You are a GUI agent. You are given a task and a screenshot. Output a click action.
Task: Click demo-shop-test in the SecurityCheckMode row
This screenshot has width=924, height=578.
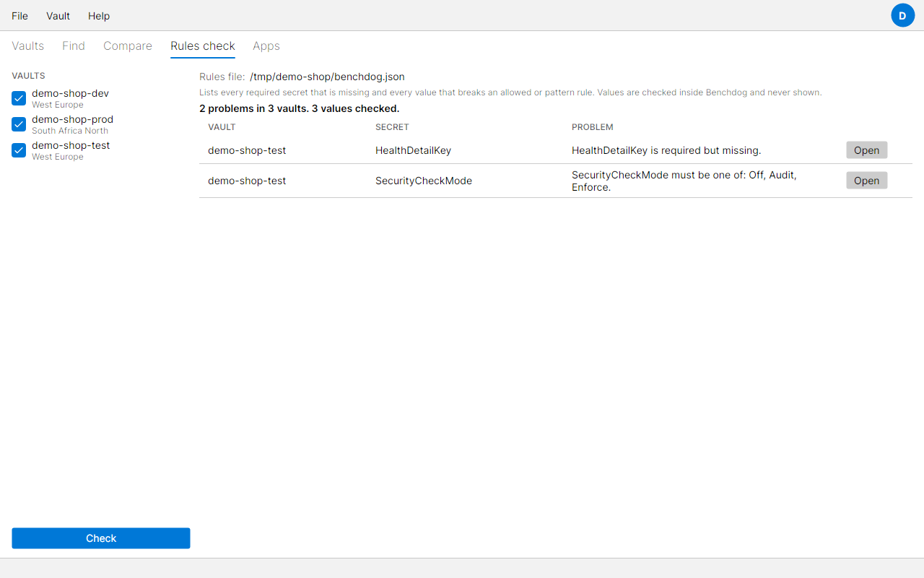coord(247,181)
